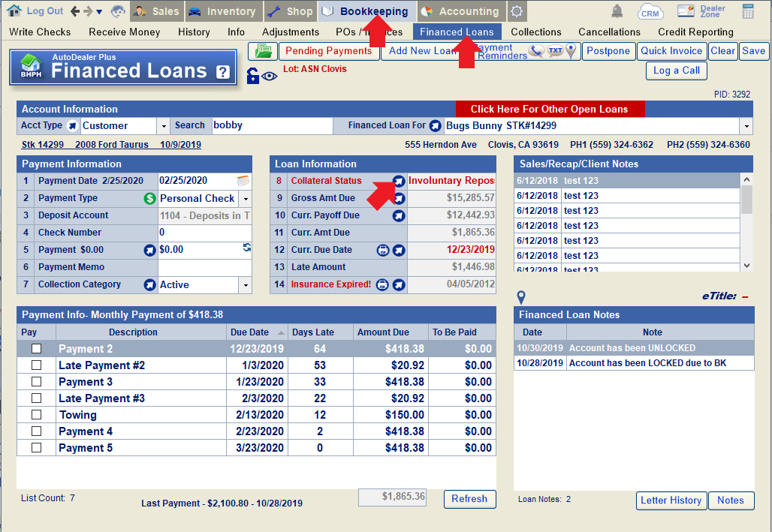Open the settings gear icon
Viewport: 772px width, 532px height.
point(517,11)
